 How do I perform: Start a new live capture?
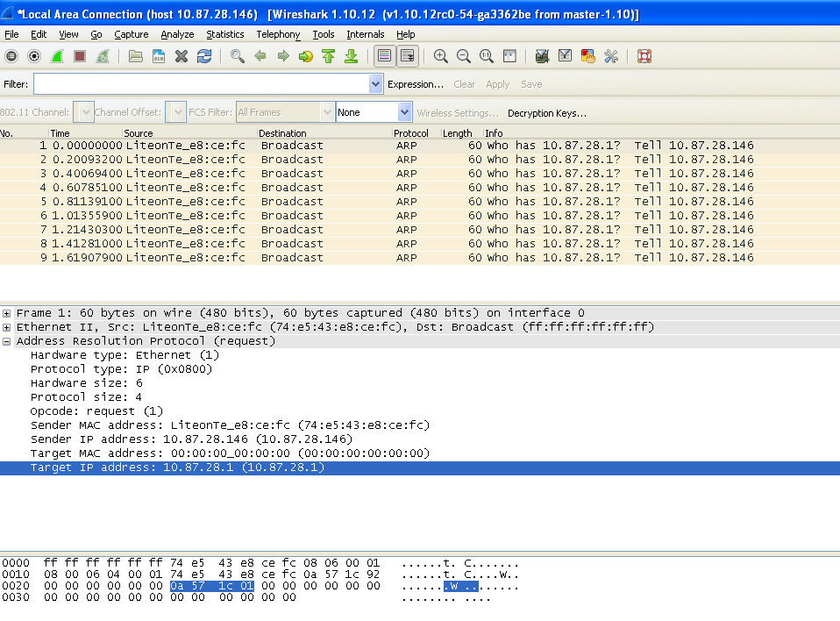[x=57, y=56]
